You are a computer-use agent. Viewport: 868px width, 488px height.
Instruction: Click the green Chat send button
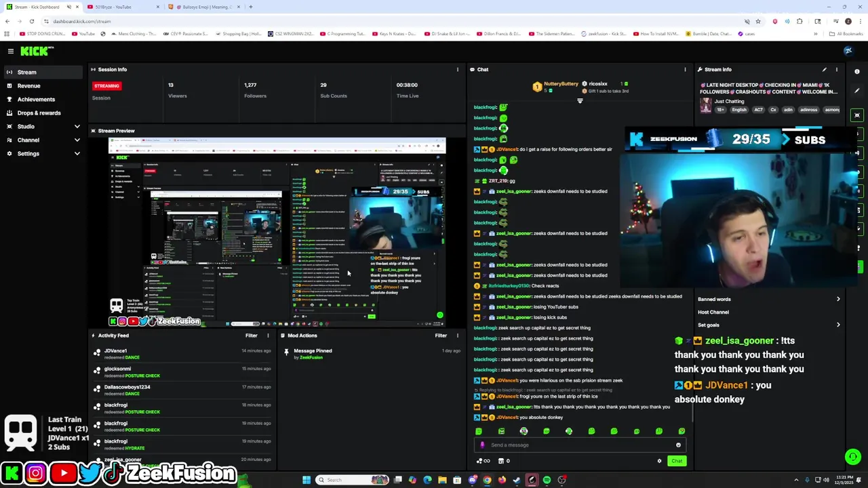click(x=677, y=461)
